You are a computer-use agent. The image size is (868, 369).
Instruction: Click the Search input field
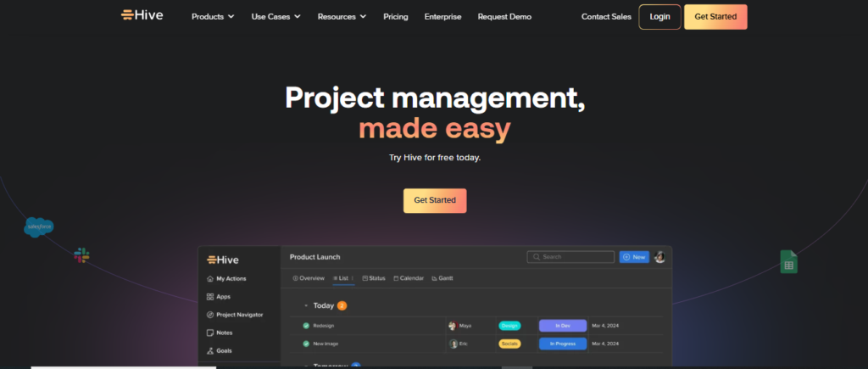(570, 257)
